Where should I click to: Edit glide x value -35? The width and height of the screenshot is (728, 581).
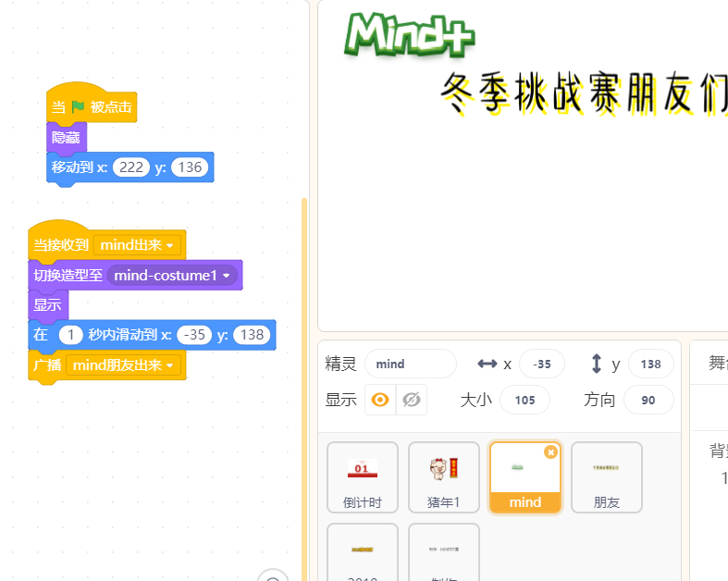click(x=194, y=335)
